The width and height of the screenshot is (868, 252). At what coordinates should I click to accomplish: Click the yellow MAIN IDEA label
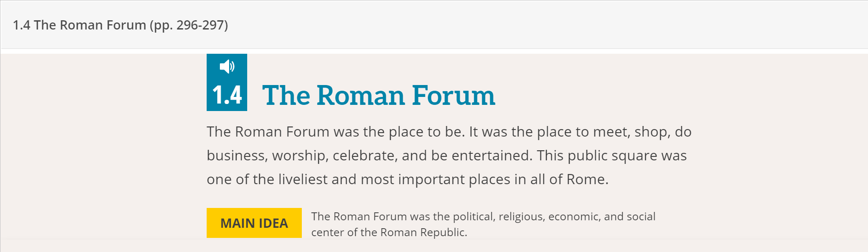254,223
